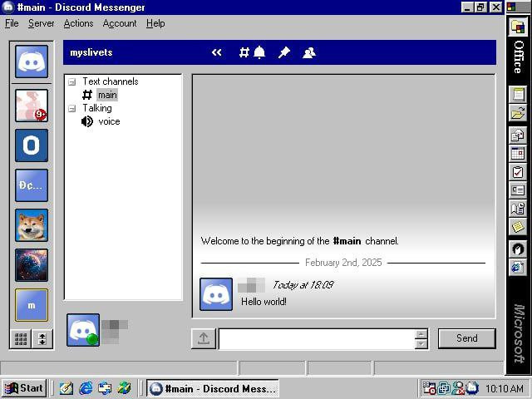The height and width of the screenshot is (399, 532).
Task: Open the Account menu
Action: (x=120, y=23)
